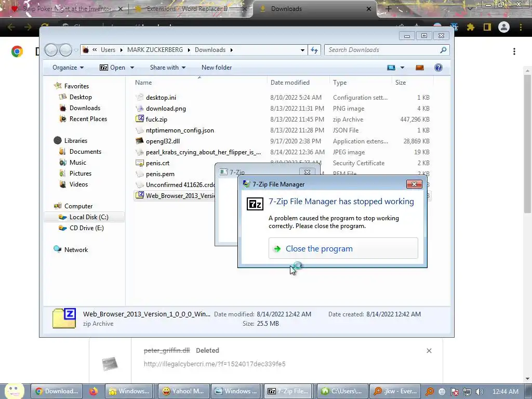The height and width of the screenshot is (399, 532).
Task: Open Chrome three-dot main menu
Action: [521, 27]
